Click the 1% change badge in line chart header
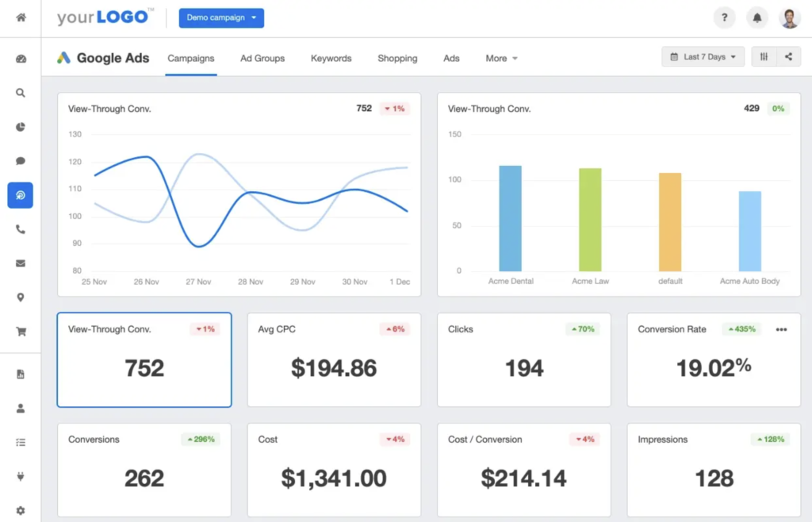 [x=395, y=109]
